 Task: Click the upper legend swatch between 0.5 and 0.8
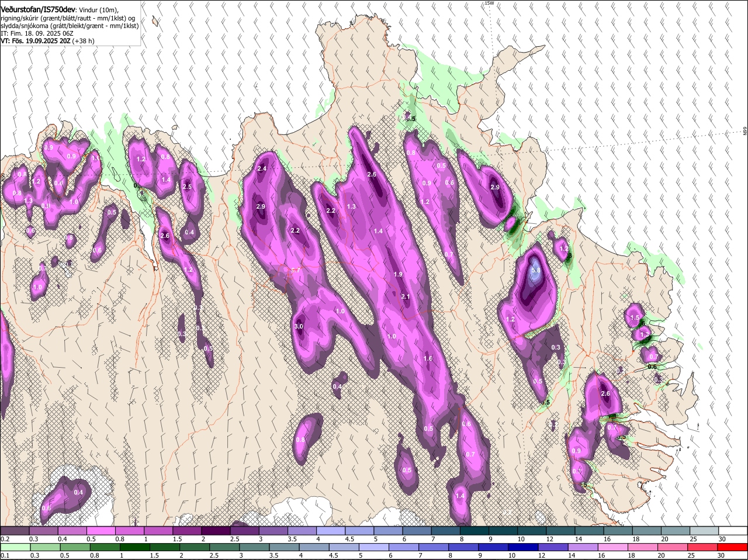point(101,530)
